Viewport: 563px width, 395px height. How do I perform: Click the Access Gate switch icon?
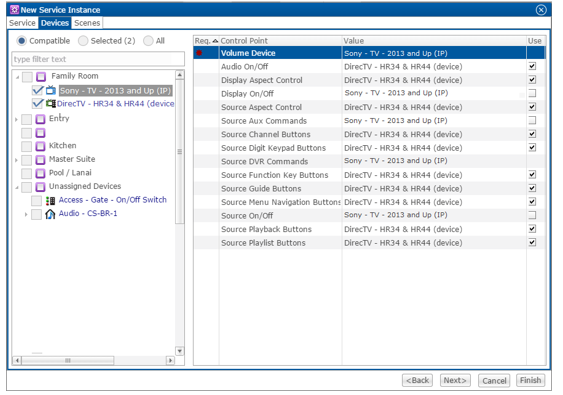[50, 200]
